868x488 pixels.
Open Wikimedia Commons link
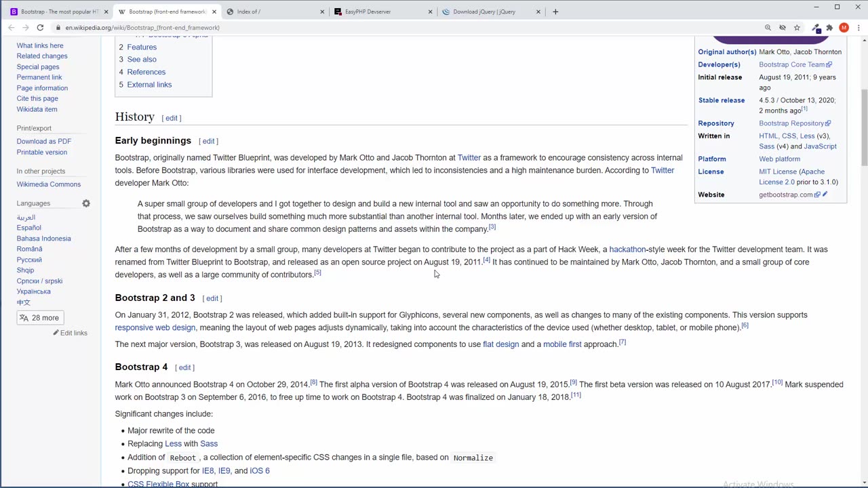click(x=49, y=184)
